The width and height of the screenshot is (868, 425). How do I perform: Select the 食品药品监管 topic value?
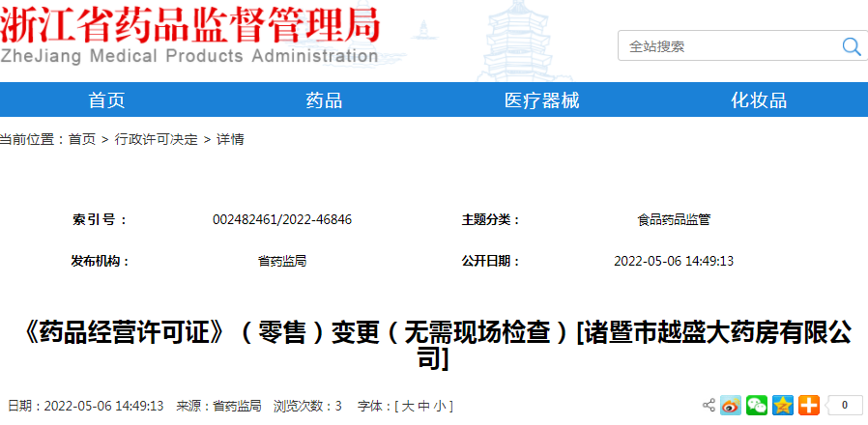[674, 219]
